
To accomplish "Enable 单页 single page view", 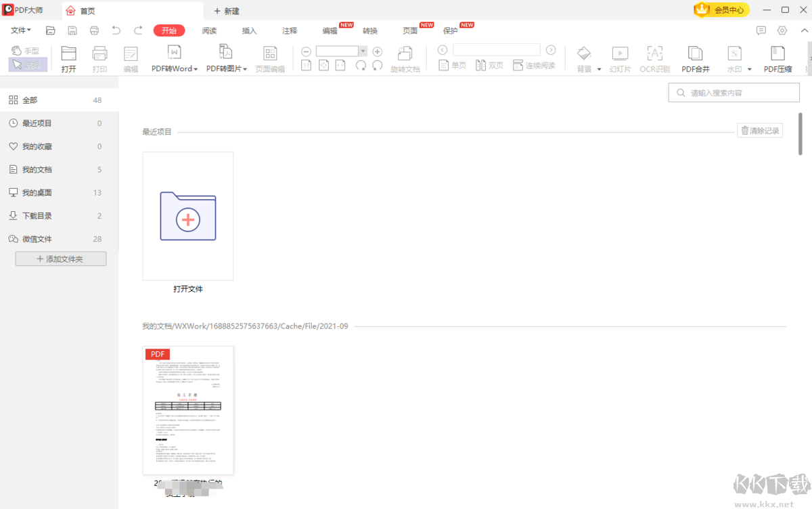I will click(453, 65).
